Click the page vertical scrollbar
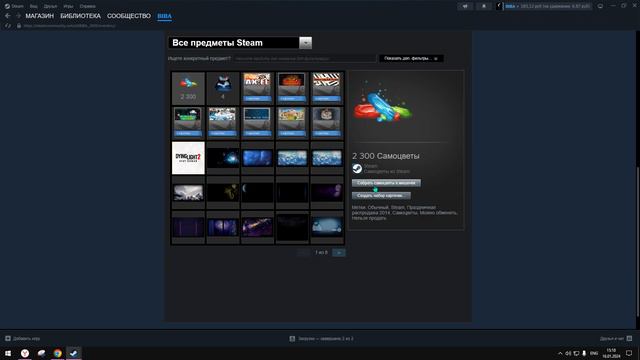The height and width of the screenshot is (360, 640). click(638, 241)
